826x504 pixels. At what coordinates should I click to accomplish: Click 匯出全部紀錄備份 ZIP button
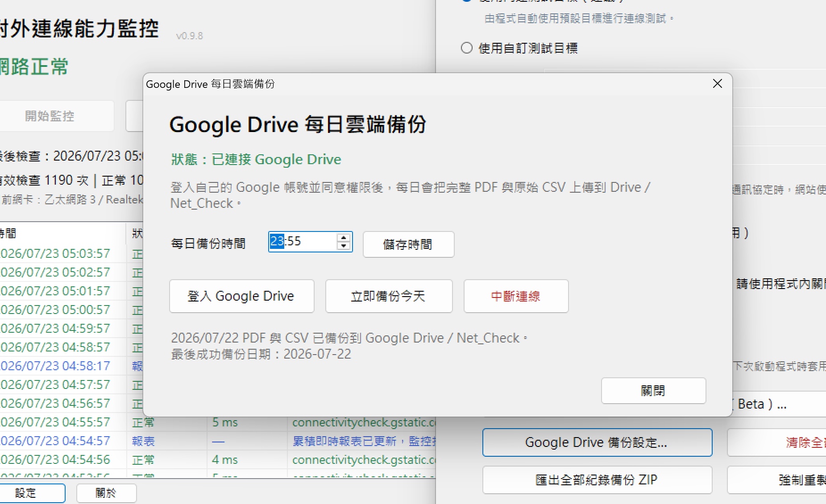597,480
